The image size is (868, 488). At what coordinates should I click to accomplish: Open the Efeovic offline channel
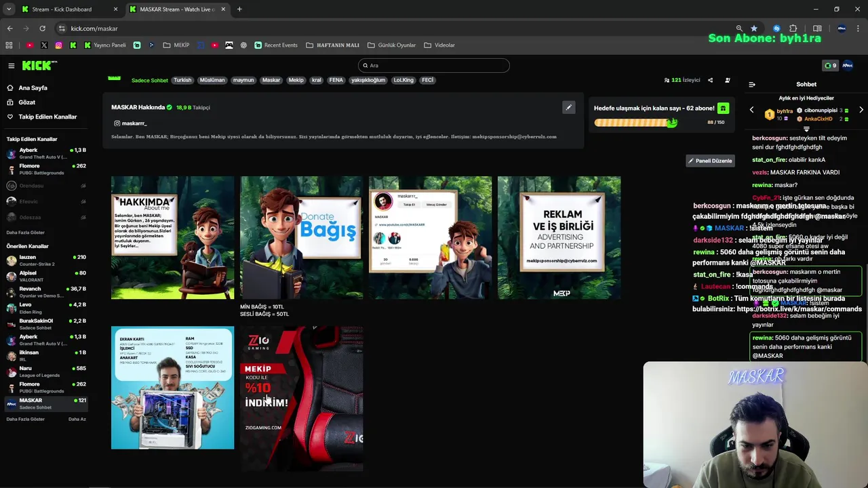(x=45, y=201)
